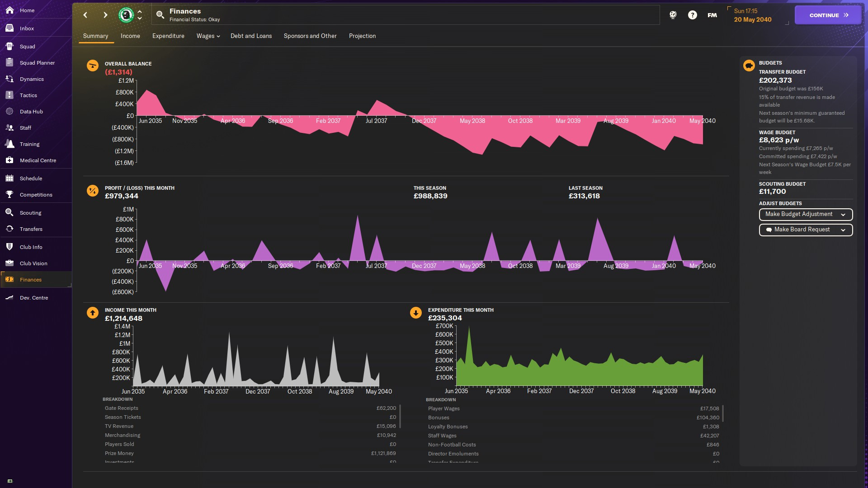
Task: Open the help question mark icon
Action: click(692, 15)
